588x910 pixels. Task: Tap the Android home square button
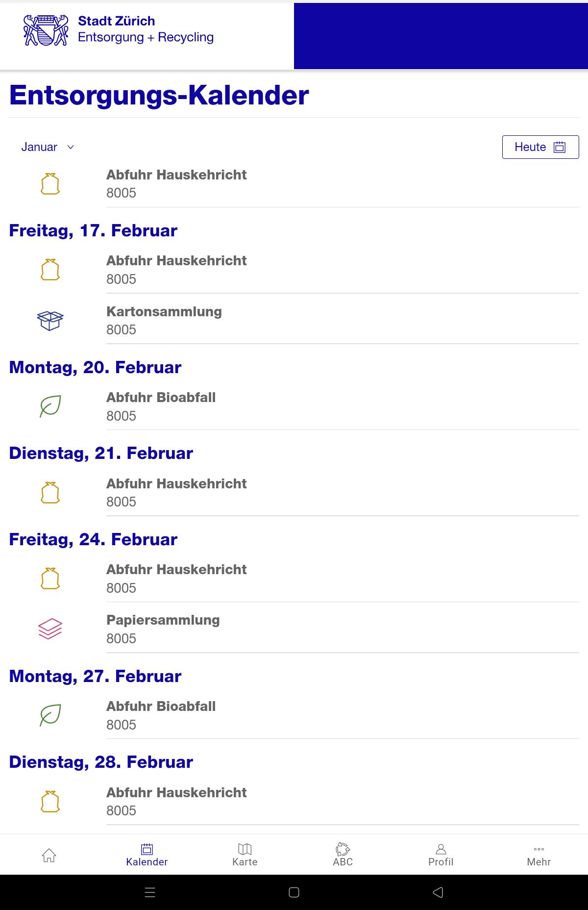pyautogui.click(x=294, y=892)
